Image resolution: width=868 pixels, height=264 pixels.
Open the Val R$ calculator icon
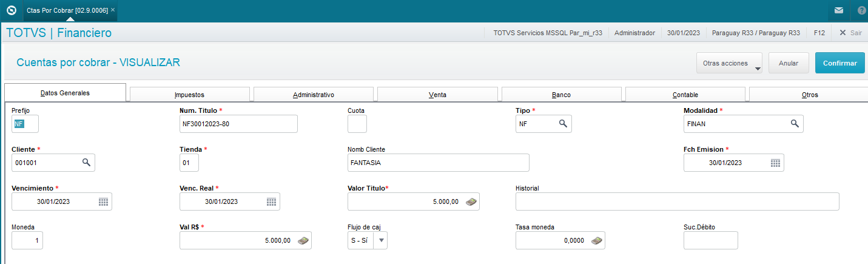303,240
